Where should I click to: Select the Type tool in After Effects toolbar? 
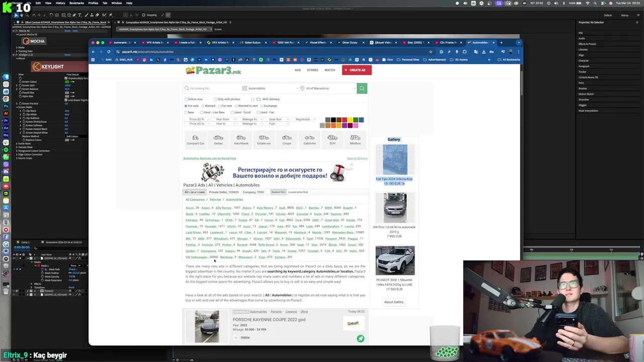tap(79, 15)
